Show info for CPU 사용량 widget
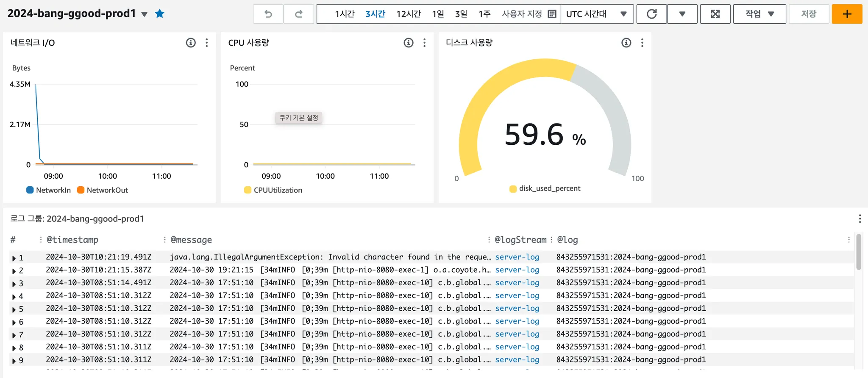 pos(409,43)
